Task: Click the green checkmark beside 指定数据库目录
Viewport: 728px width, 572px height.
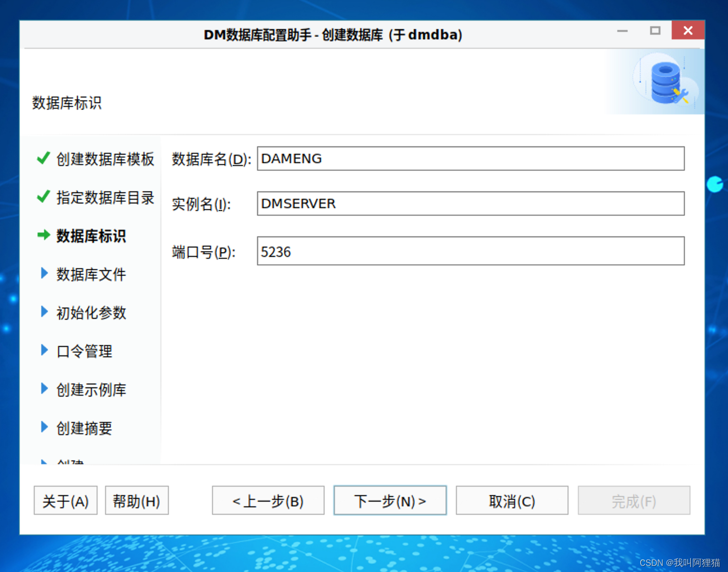Action: coord(43,196)
